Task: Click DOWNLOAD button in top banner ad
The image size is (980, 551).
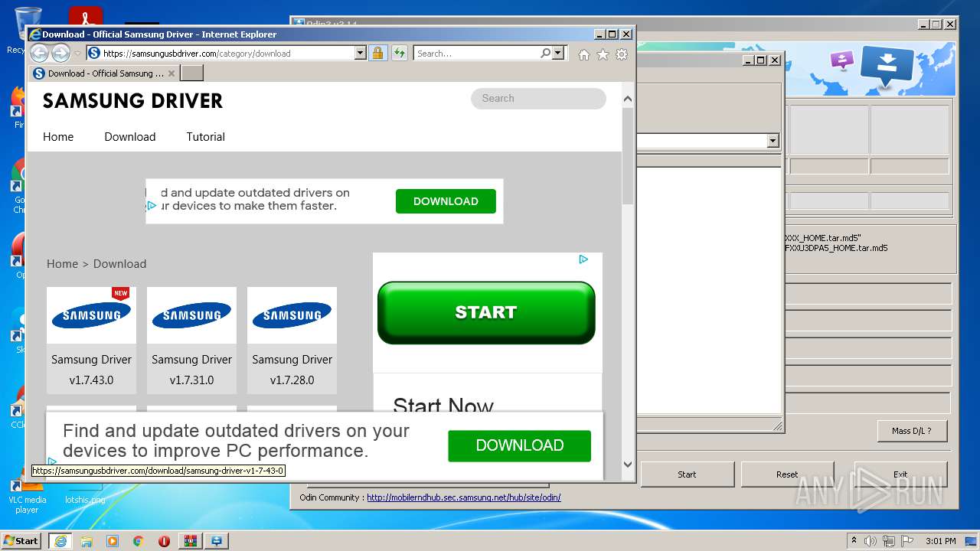Action: click(x=446, y=201)
